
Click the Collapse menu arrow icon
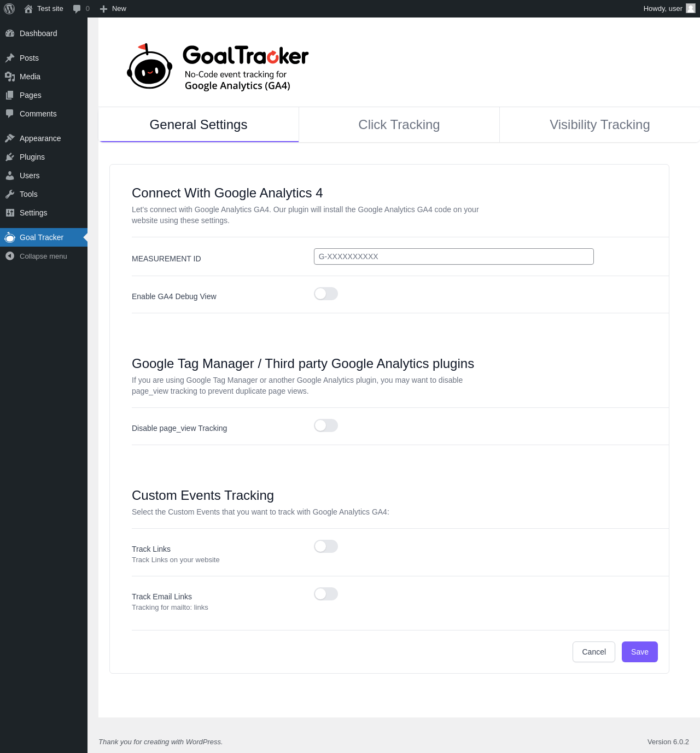click(x=10, y=256)
